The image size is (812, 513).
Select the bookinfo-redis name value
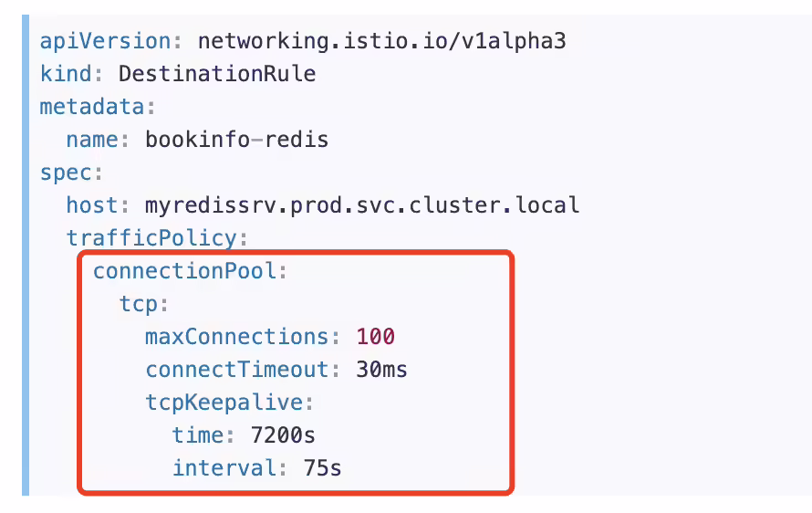point(236,140)
